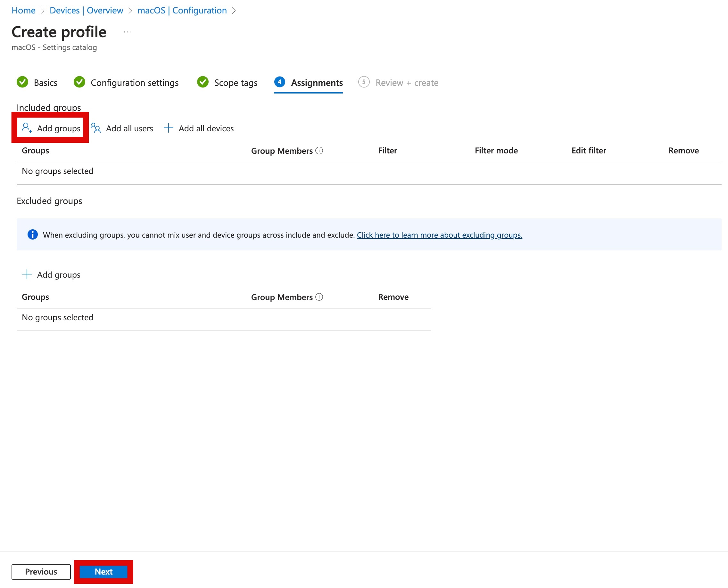Open the learn more about excluding groups link
The image size is (728, 588).
[440, 235]
